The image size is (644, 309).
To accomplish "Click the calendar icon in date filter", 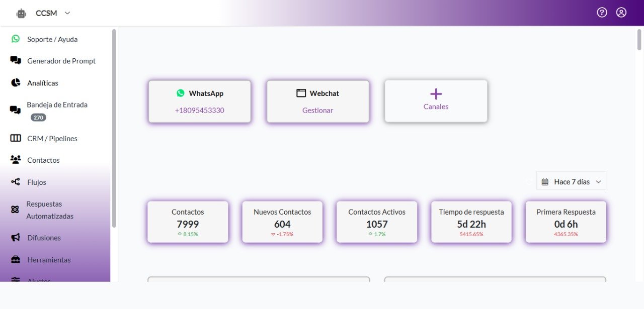I will click(x=545, y=182).
